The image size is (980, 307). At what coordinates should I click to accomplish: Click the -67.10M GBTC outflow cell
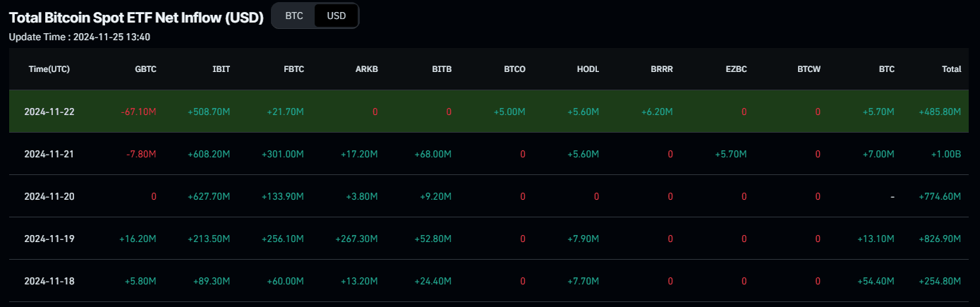pyautogui.click(x=138, y=112)
